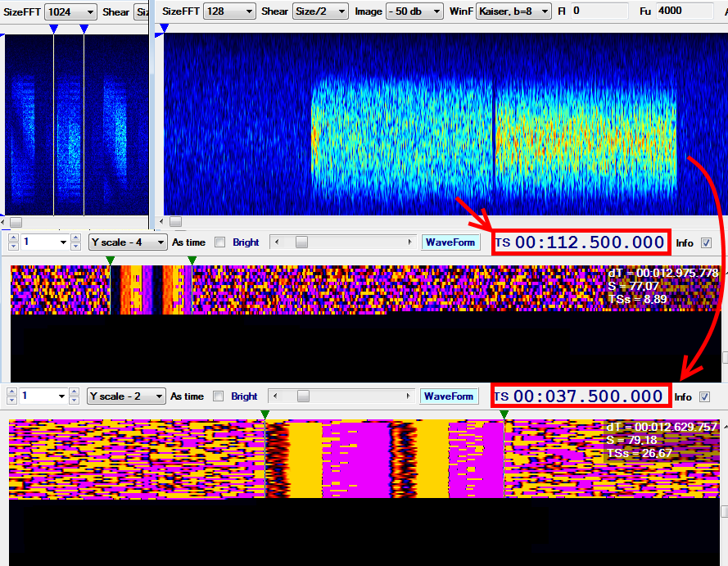
Task: Check the Bright option in the lower control row
Action: tap(219, 396)
